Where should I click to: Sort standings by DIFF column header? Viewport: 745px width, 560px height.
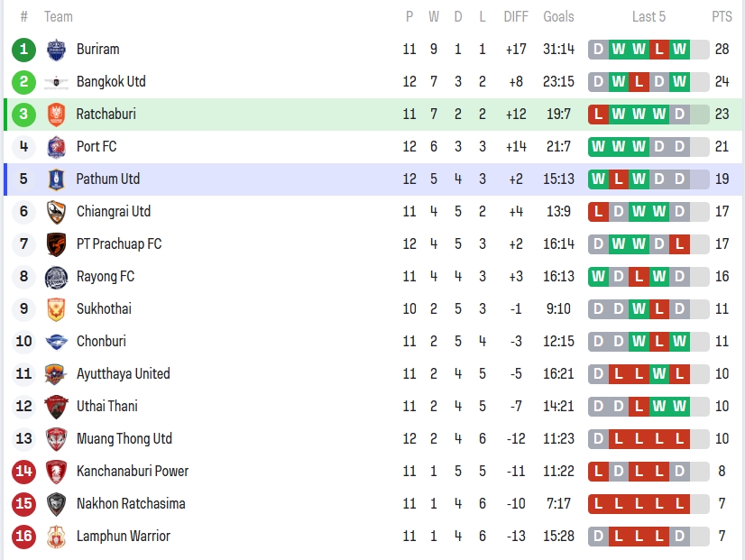516,16
